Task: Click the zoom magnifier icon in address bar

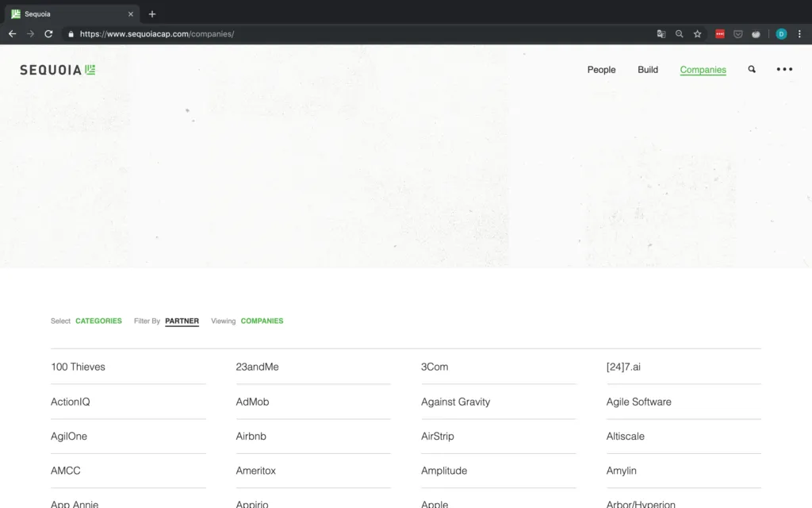Action: [x=680, y=33]
